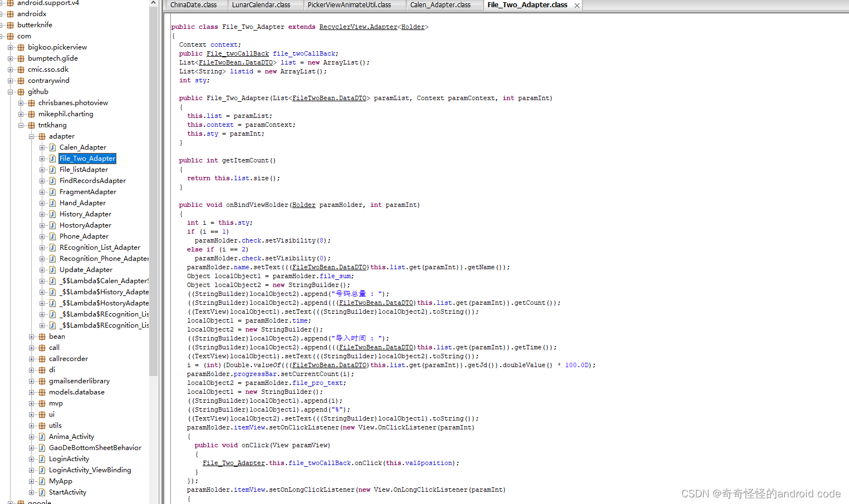Switch to the ChinaDate.class tab

click(x=196, y=5)
